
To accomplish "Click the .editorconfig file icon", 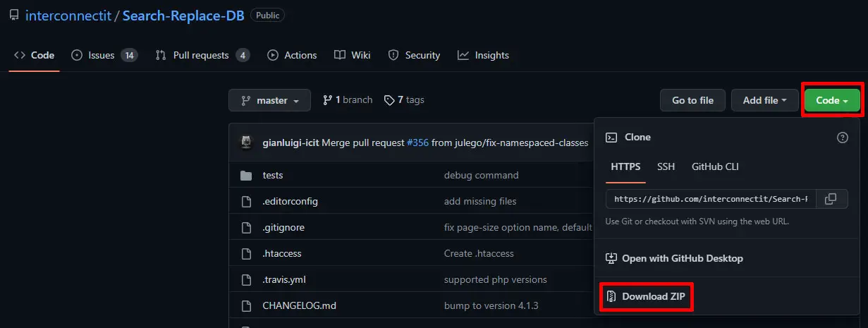I will click(x=246, y=201).
